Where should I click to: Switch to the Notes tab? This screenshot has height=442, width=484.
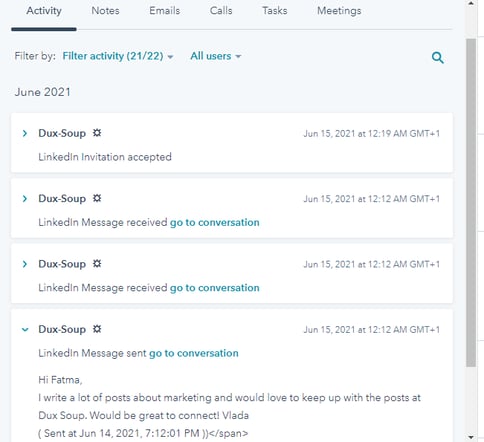coord(105,11)
